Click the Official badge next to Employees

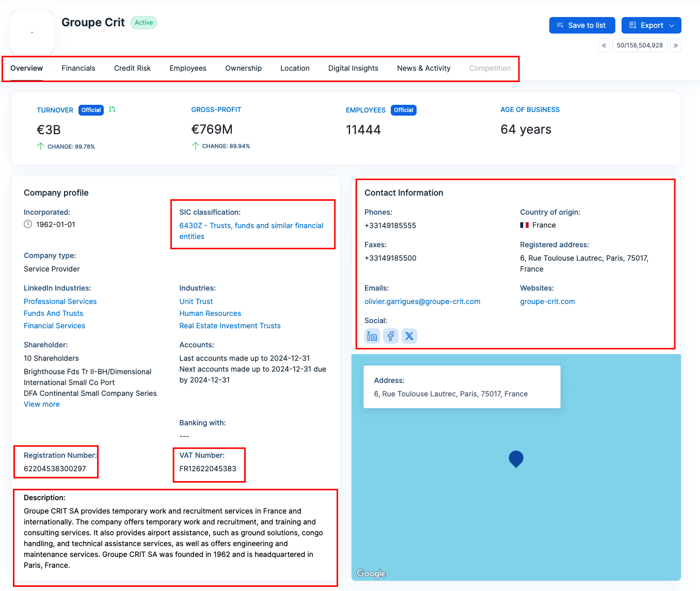[x=404, y=110]
